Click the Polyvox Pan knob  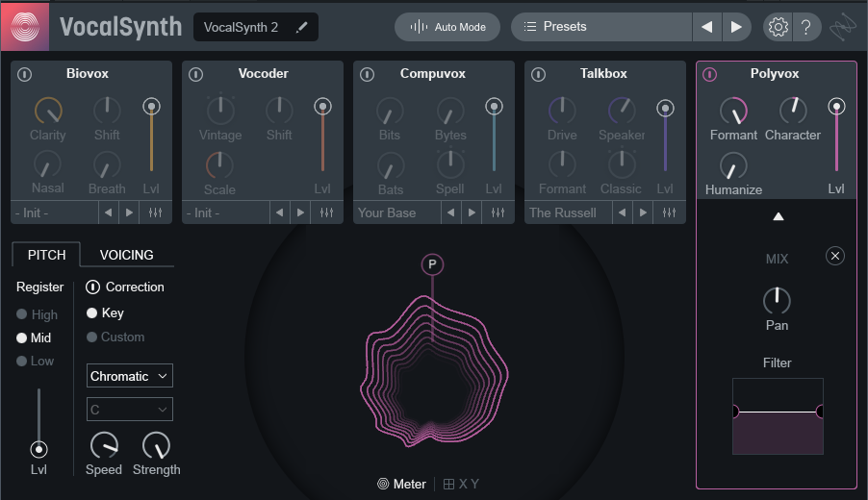777,301
